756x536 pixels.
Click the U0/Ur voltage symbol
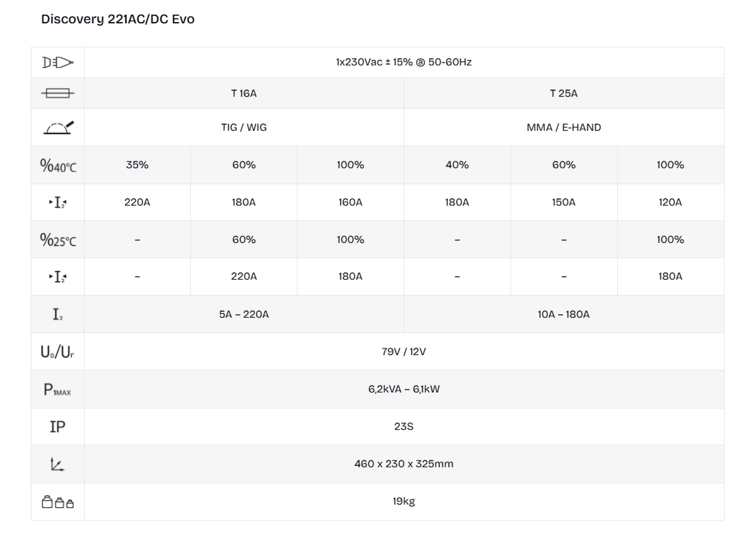[x=57, y=352]
